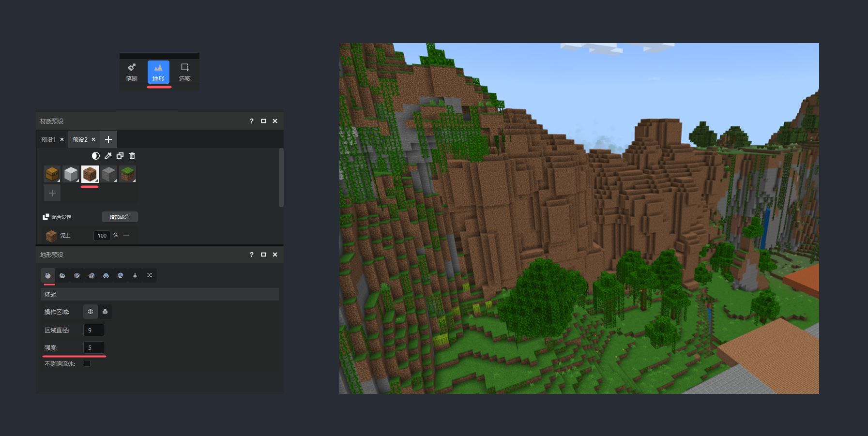Edit the 泥土 percentage field

pos(102,236)
